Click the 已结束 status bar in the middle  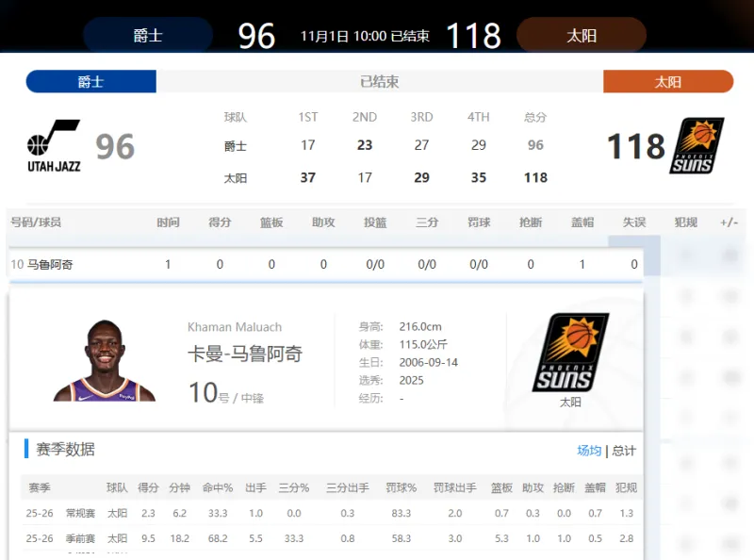[x=379, y=82]
